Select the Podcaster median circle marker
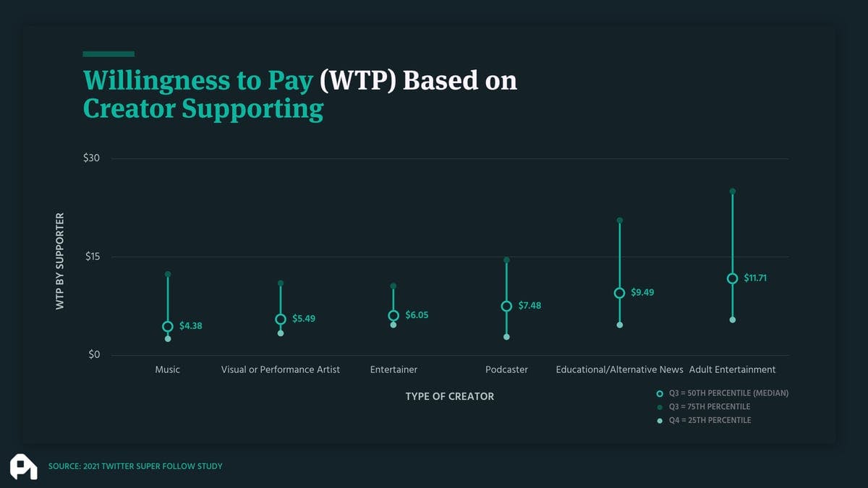Screen dimensions: 868x488 [506, 306]
